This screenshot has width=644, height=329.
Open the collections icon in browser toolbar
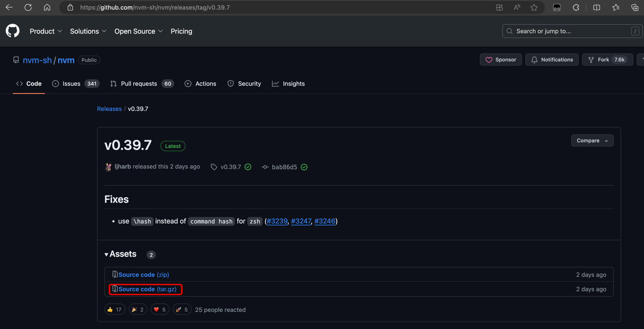(x=635, y=7)
